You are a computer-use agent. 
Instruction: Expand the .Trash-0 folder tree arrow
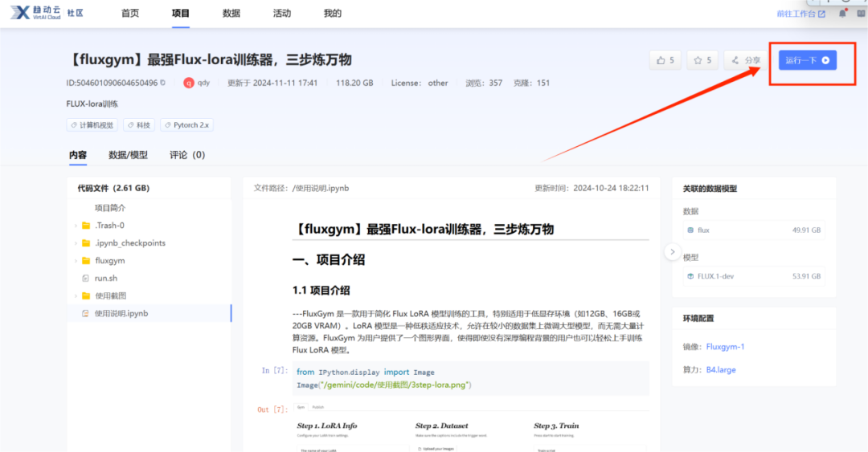point(76,226)
